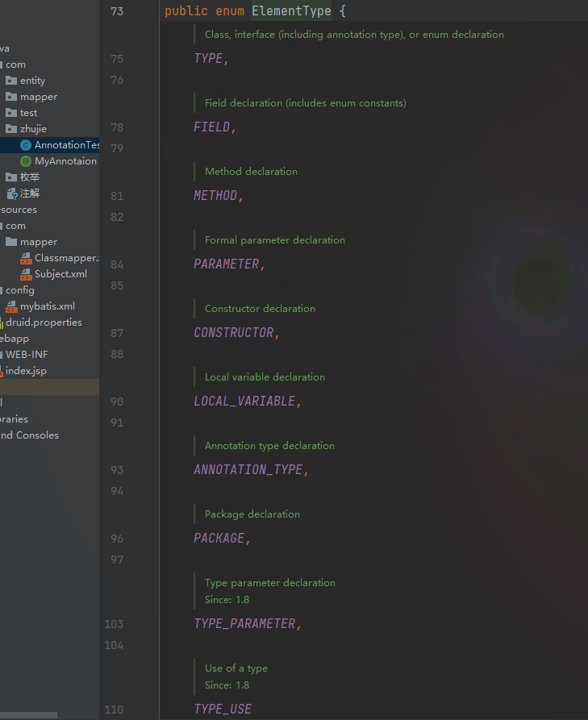The height and width of the screenshot is (720, 588).
Task: Click the resources mapper folder icon
Action: coord(11,242)
